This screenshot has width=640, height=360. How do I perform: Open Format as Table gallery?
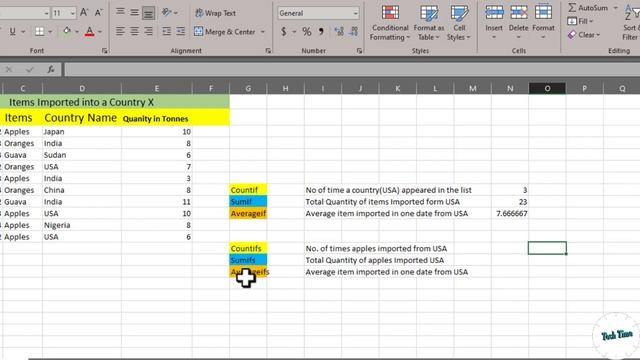click(429, 23)
